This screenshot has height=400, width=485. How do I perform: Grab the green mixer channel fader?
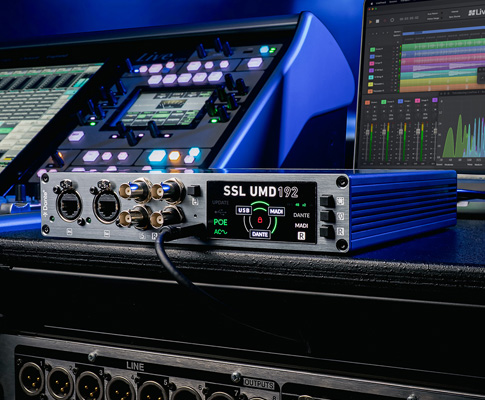[x=384, y=132]
